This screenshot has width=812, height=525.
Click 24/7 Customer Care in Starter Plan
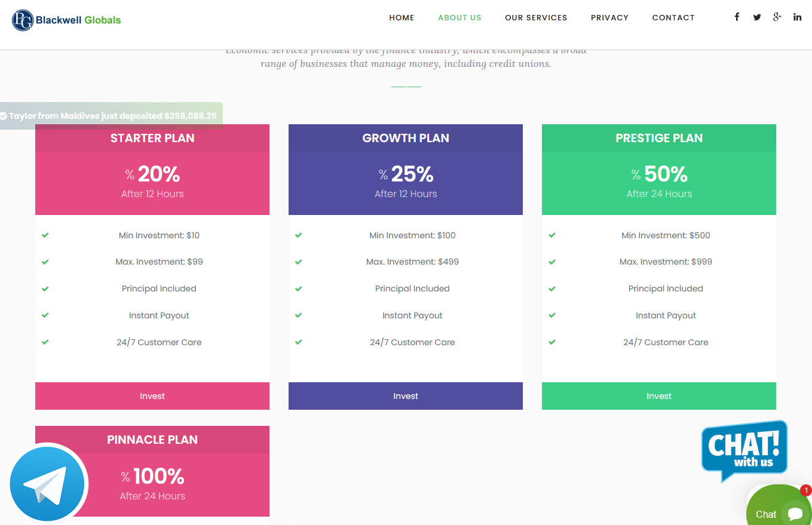tap(159, 342)
